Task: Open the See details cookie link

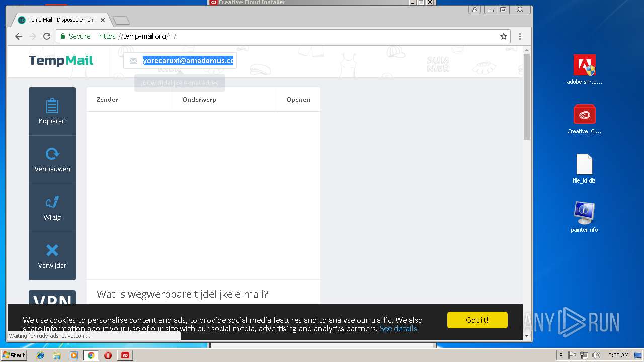Action: point(398,329)
